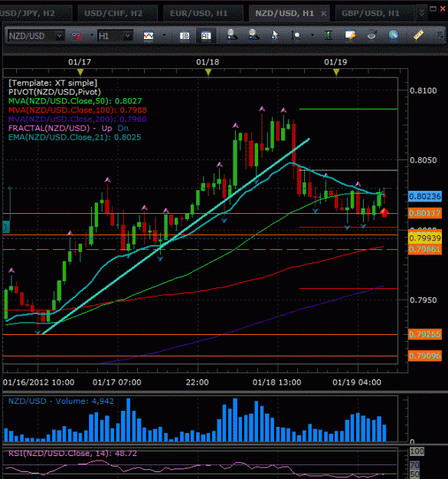Toggle Ask price display button
This screenshot has width=448, height=479.
[x=206, y=36]
